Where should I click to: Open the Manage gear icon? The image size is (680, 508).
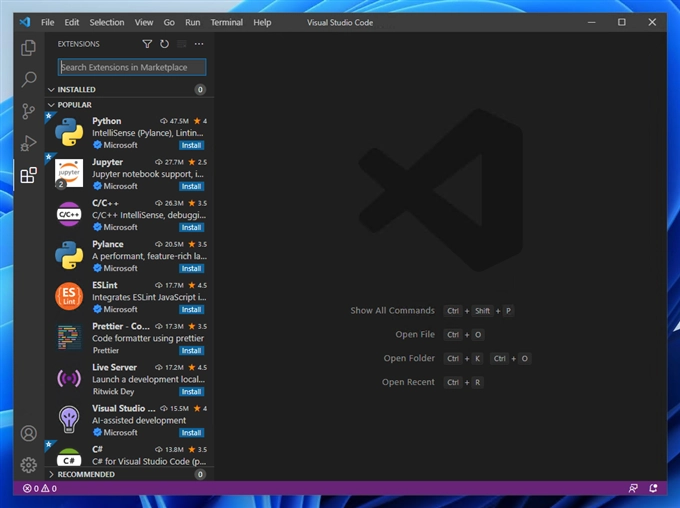click(29, 465)
